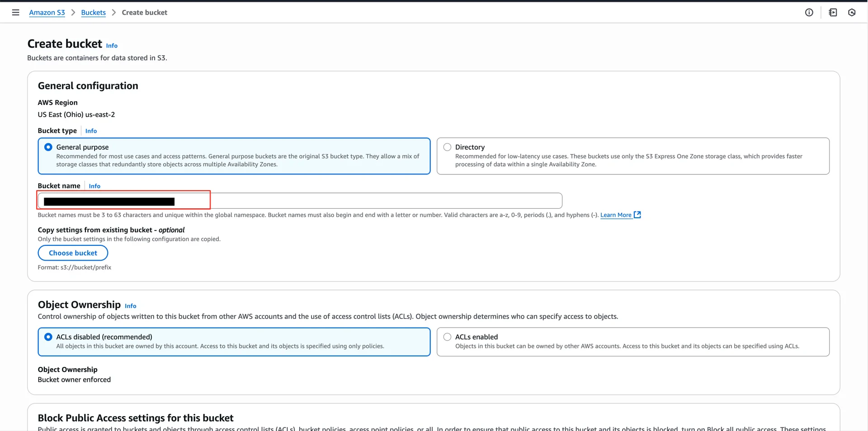Click the external link icon beside Learn More

point(637,215)
